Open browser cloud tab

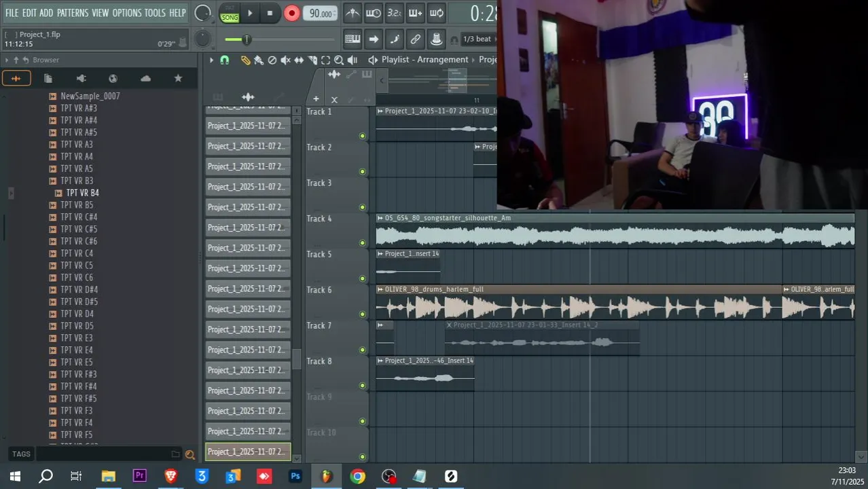(x=145, y=78)
